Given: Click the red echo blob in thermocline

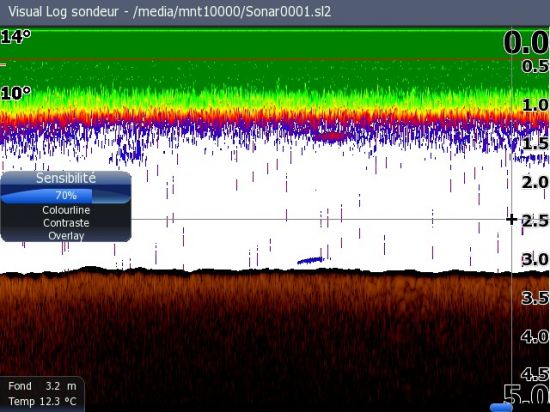Looking at the screenshot, I should [330, 136].
